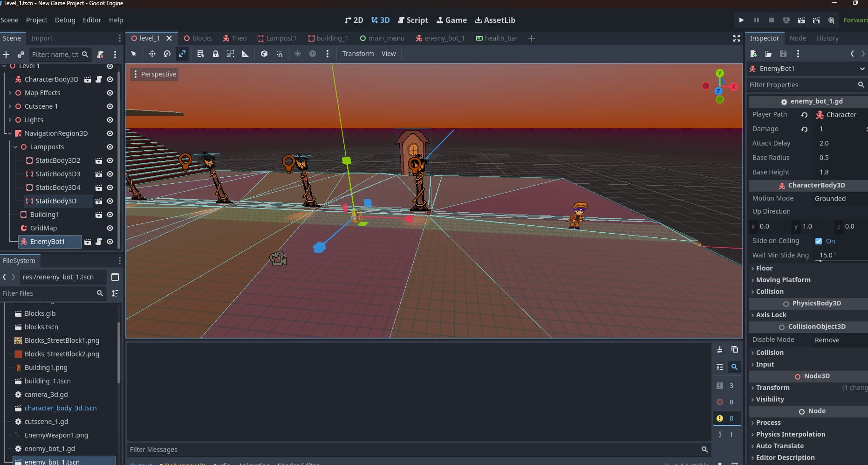Toggle visibility of GridMap node
Viewport: 868px width, 465px height.
pos(110,228)
